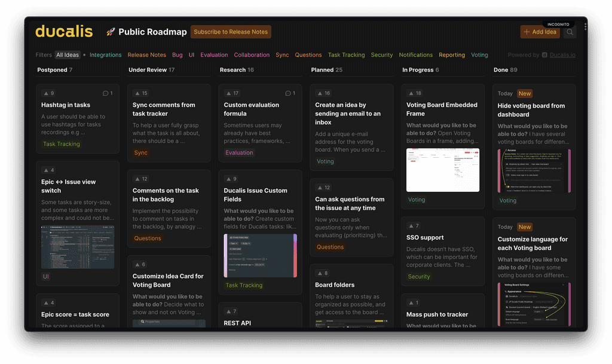612x364 pixels.
Task: Upvote Sync comments from task tracker
Action: (140, 93)
